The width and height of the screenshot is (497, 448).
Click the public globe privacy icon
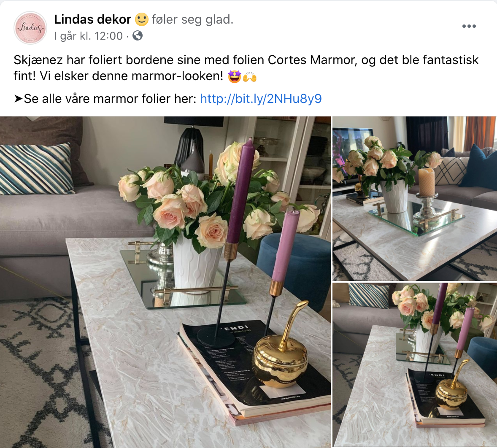coord(137,35)
